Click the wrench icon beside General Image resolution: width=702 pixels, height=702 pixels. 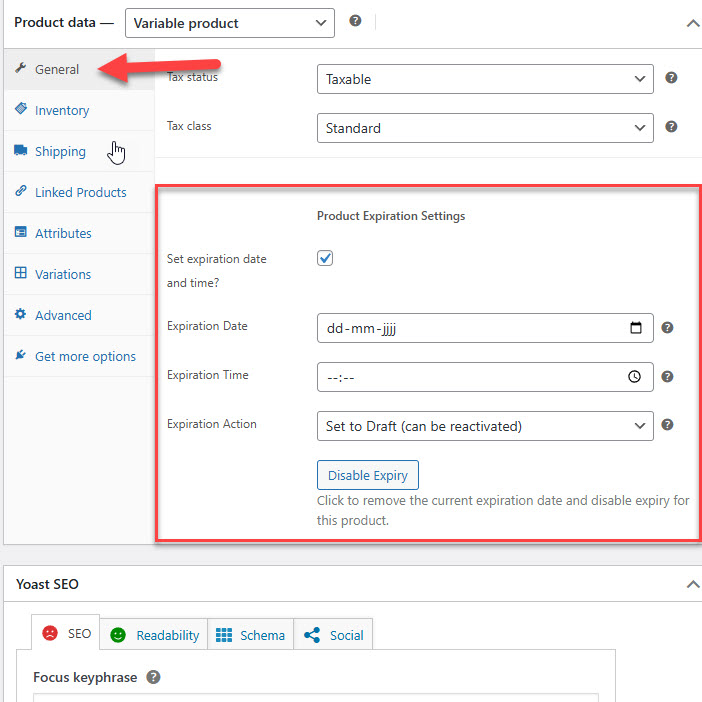(21, 68)
